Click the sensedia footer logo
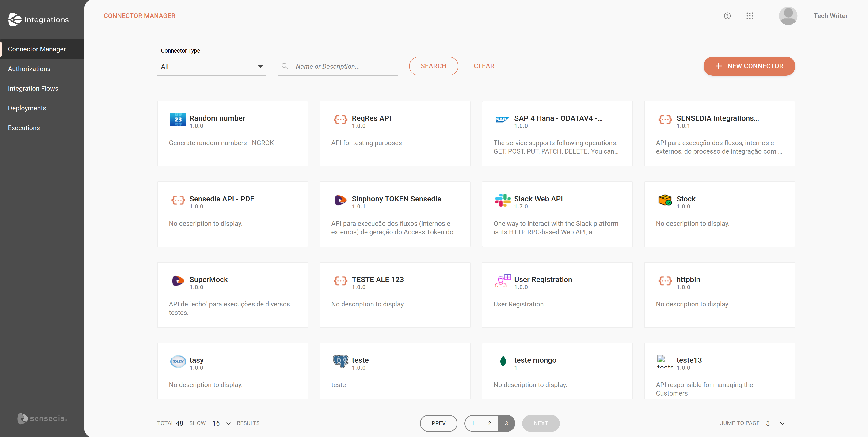 pyautogui.click(x=42, y=418)
